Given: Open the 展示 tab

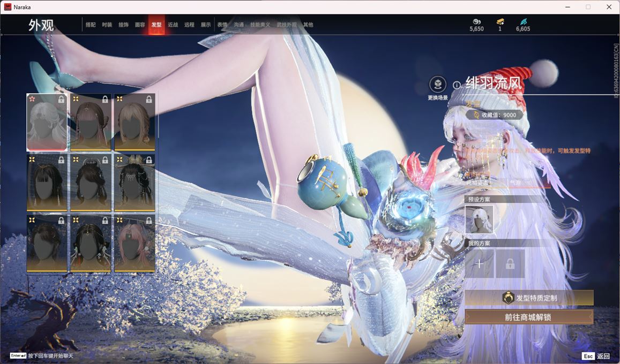Looking at the screenshot, I should point(206,25).
